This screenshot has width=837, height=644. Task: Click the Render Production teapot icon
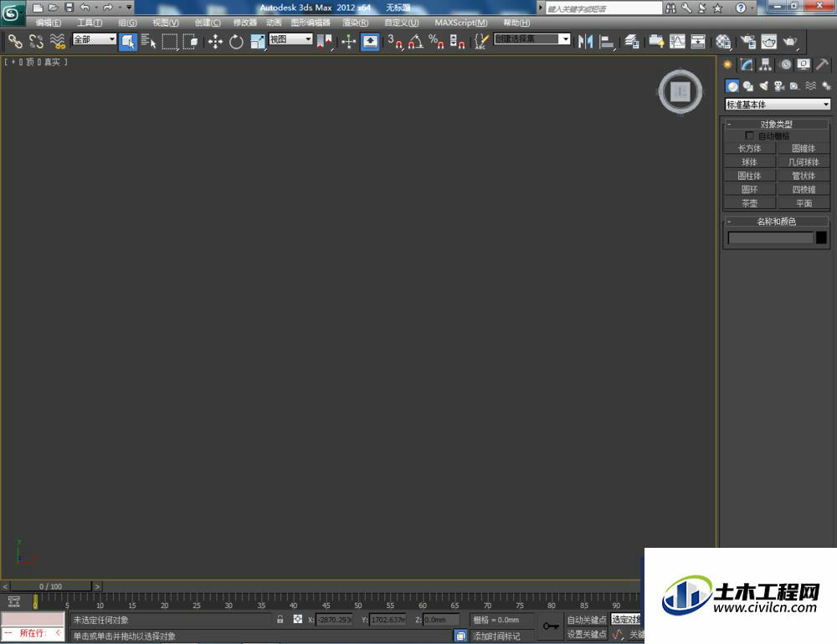(790, 42)
